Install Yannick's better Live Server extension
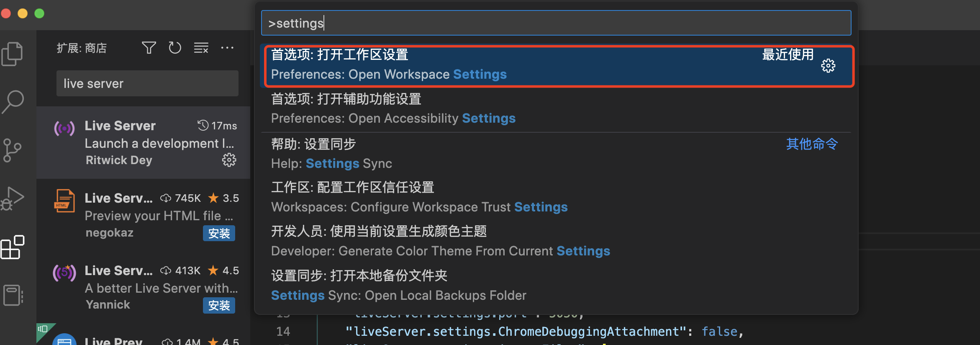The width and height of the screenshot is (980, 345). [x=219, y=305]
